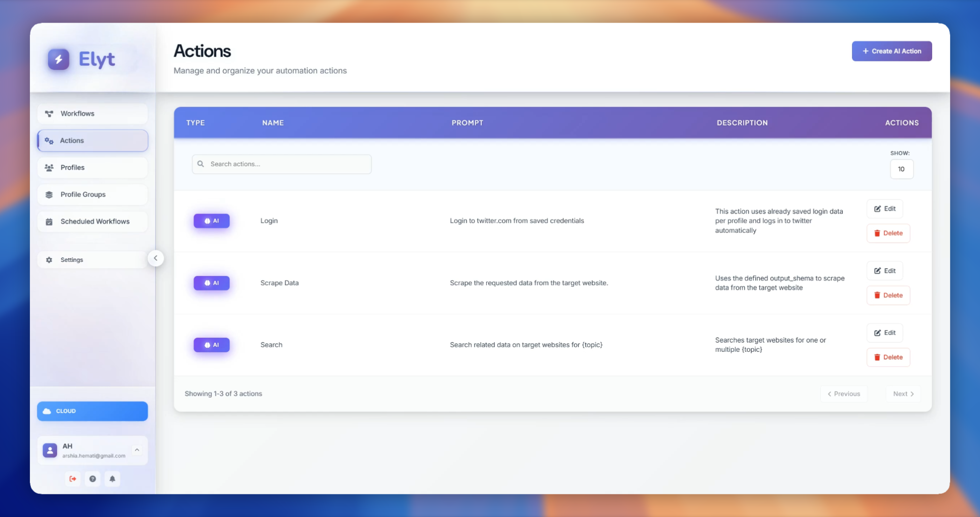Click the Elyt lightning bolt logo
Image resolution: width=980 pixels, height=517 pixels.
point(58,59)
